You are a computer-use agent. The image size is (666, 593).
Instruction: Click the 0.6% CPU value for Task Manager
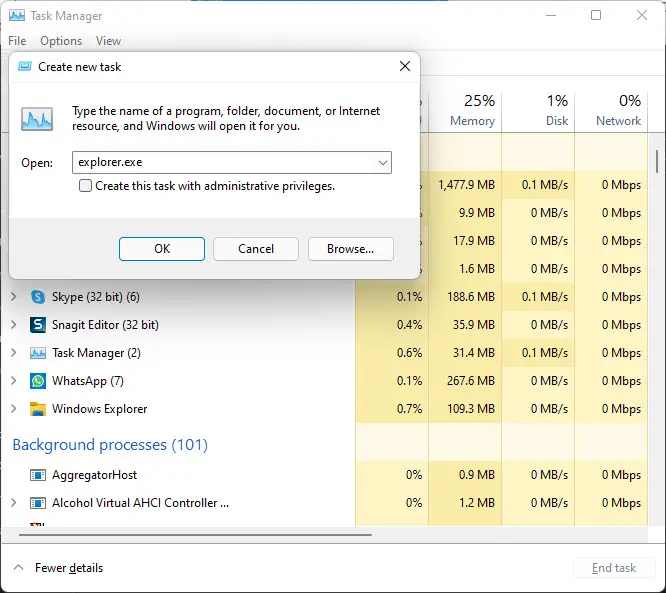pos(409,353)
